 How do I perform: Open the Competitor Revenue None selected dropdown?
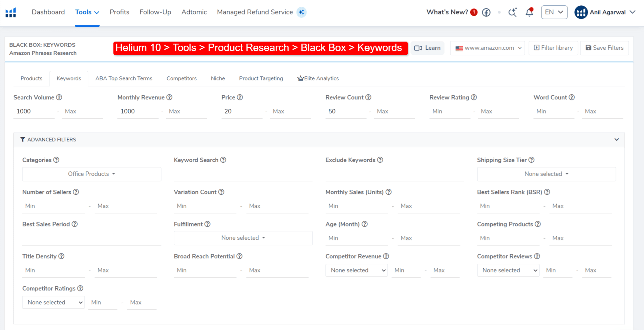pos(357,270)
